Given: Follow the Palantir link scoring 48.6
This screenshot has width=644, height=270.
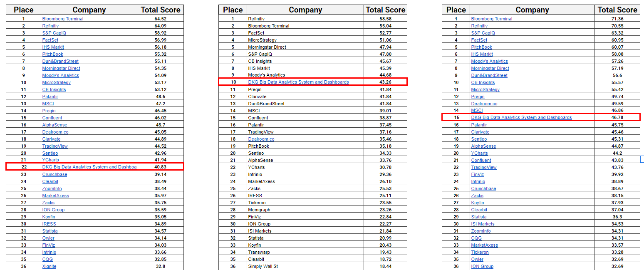Looking at the screenshot, I should [x=51, y=97].
